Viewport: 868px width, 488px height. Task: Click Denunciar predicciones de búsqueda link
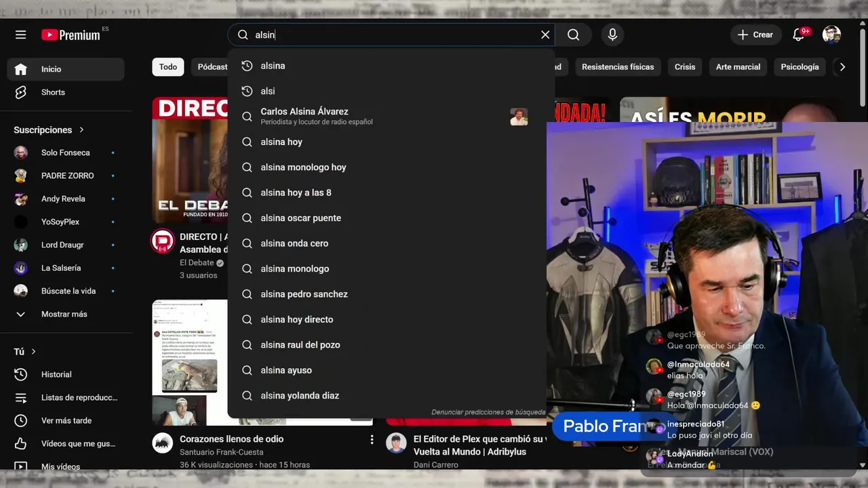point(488,412)
